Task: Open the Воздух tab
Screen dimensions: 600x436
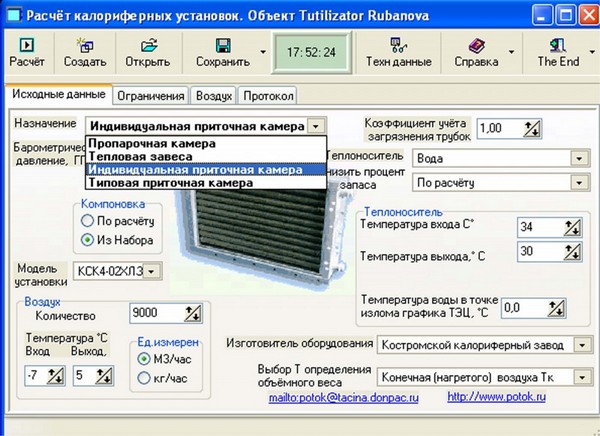Action: (214, 96)
